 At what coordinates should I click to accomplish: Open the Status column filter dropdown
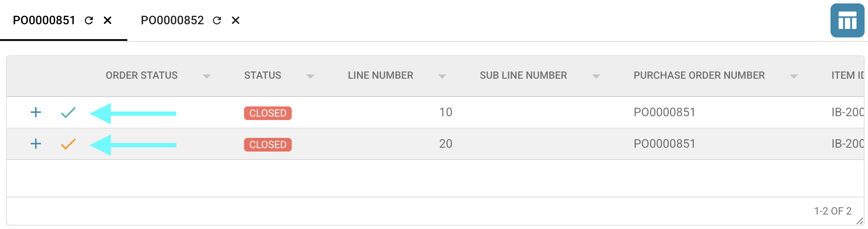[x=310, y=76]
